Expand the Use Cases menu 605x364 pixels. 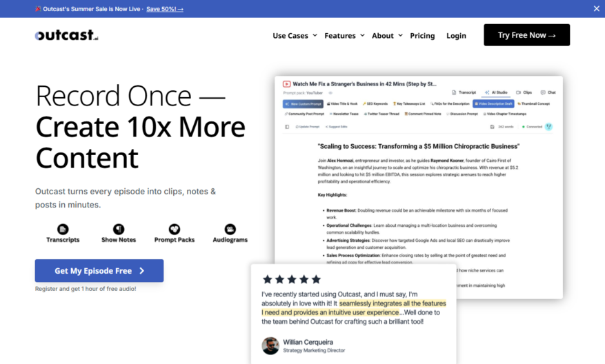click(295, 35)
